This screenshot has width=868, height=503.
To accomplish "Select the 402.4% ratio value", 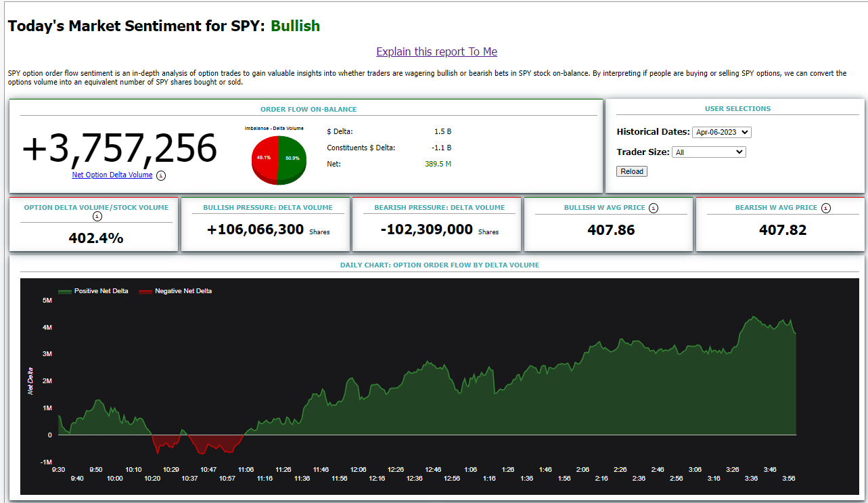I will pos(96,238).
